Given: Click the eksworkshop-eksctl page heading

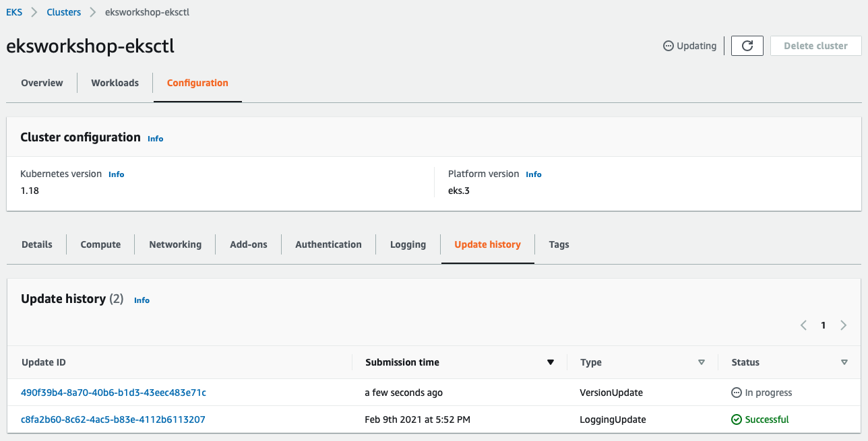Looking at the screenshot, I should tap(90, 46).
